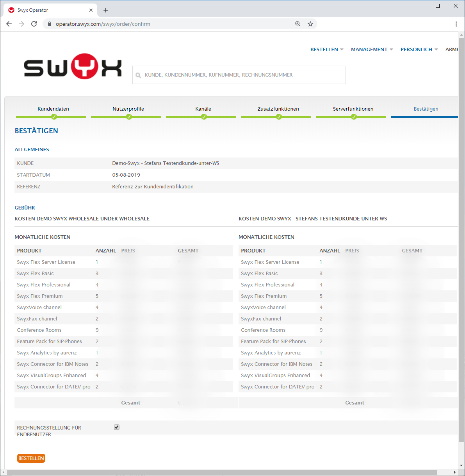Open Chrome's three-dot menu

tap(456, 24)
